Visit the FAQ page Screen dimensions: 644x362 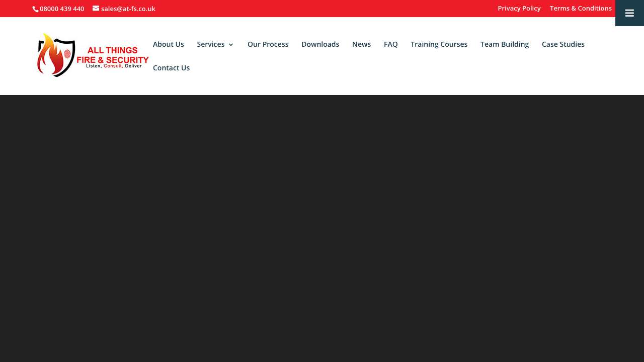[390, 44]
